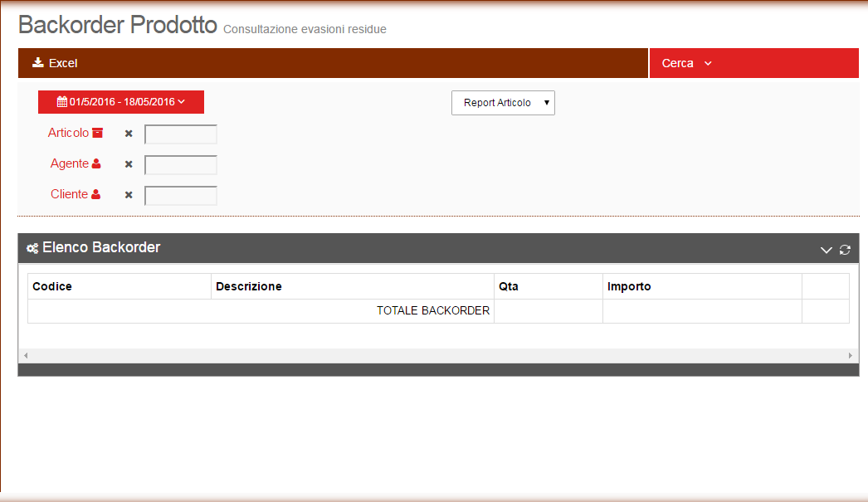Click the Excel download button
The height and width of the screenshot is (502, 868).
(x=55, y=63)
